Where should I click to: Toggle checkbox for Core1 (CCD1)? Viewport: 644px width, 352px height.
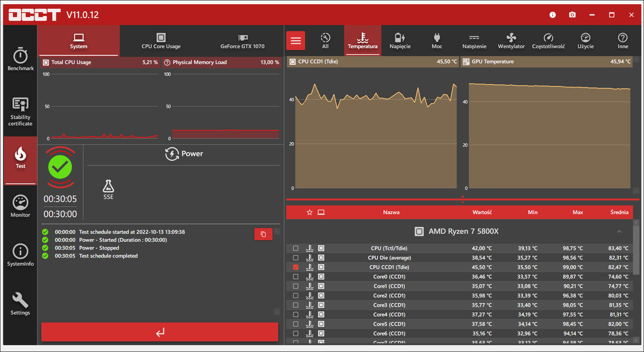296,286
